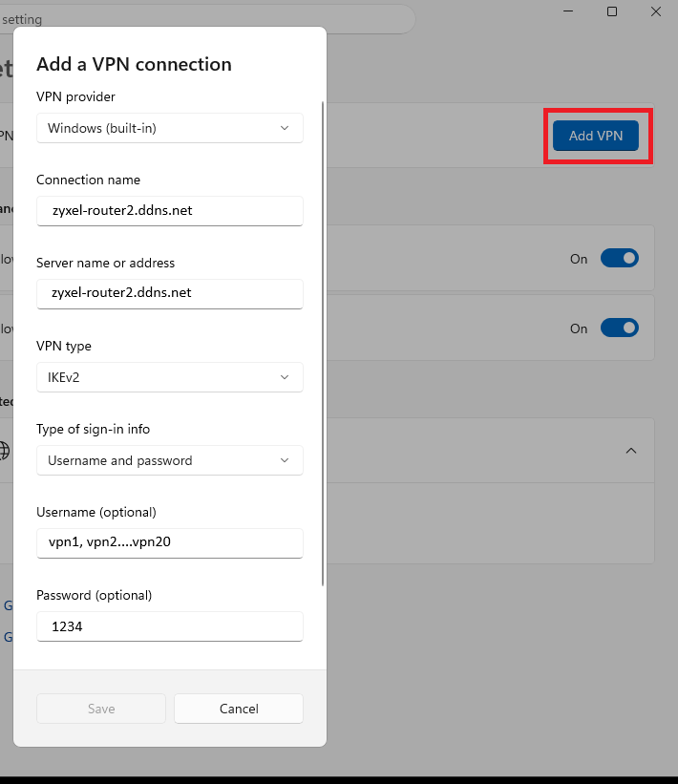Minimize the Settings window
This screenshot has height=784, width=678.
click(567, 11)
